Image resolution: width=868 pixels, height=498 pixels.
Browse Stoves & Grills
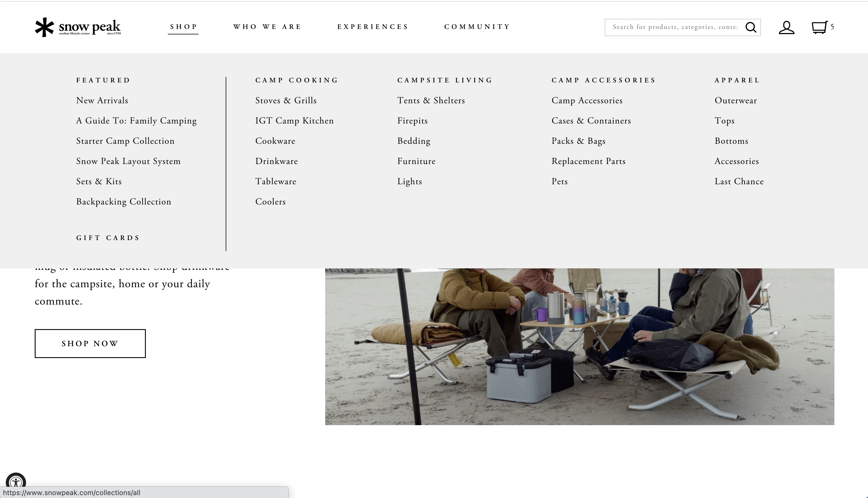coord(286,100)
